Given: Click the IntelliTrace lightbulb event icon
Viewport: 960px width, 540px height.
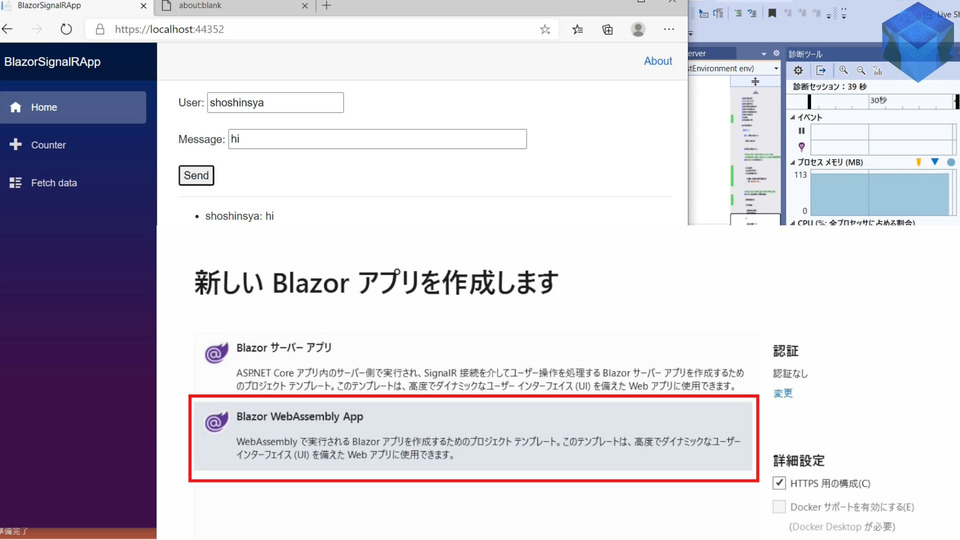Looking at the screenshot, I should click(x=801, y=146).
